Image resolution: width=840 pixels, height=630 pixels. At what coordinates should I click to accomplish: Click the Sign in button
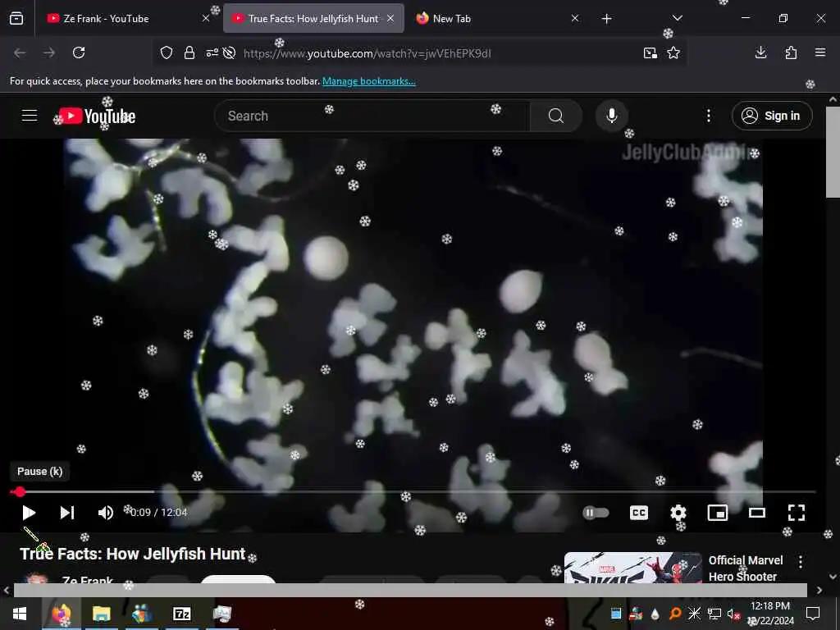click(772, 116)
